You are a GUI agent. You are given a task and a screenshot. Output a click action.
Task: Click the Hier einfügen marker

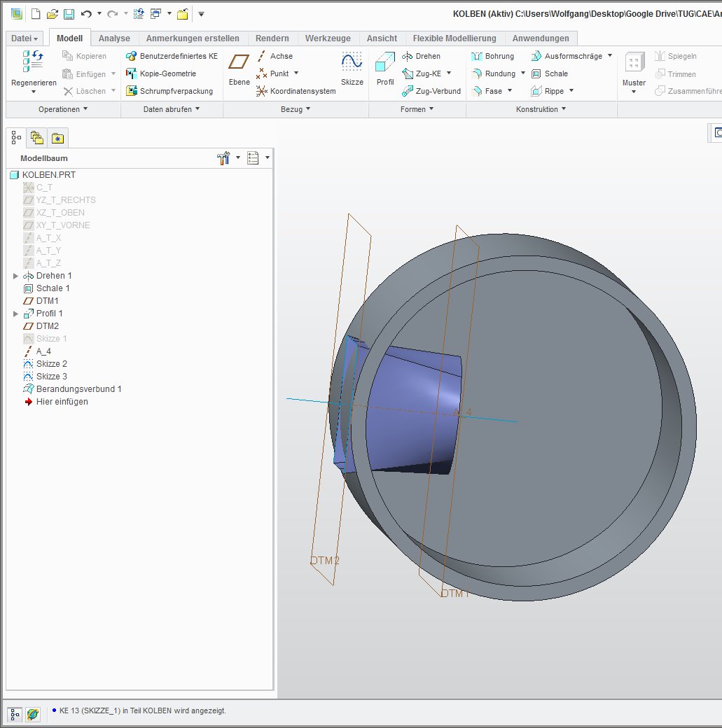56,402
